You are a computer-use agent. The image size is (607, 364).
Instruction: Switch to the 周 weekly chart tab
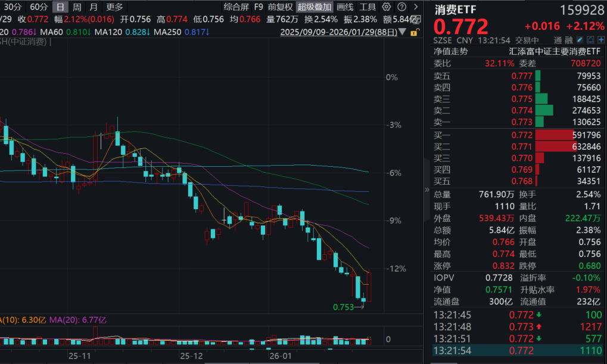click(x=76, y=7)
